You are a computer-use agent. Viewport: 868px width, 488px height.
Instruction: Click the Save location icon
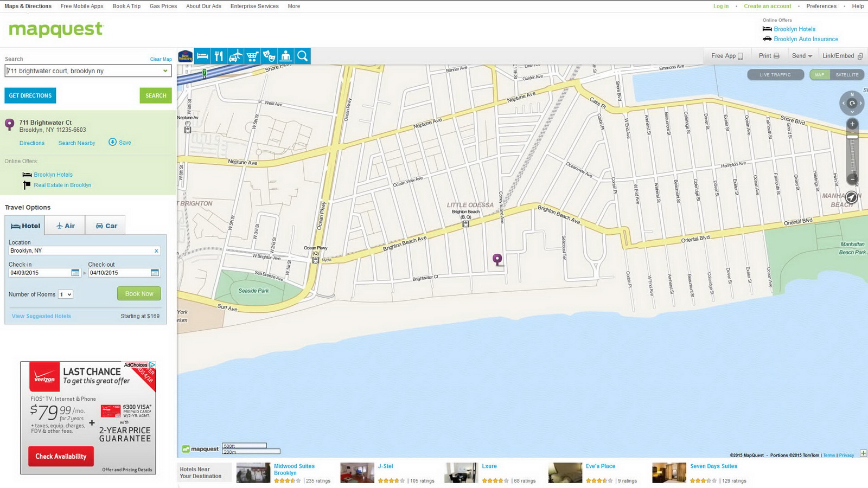(x=112, y=142)
